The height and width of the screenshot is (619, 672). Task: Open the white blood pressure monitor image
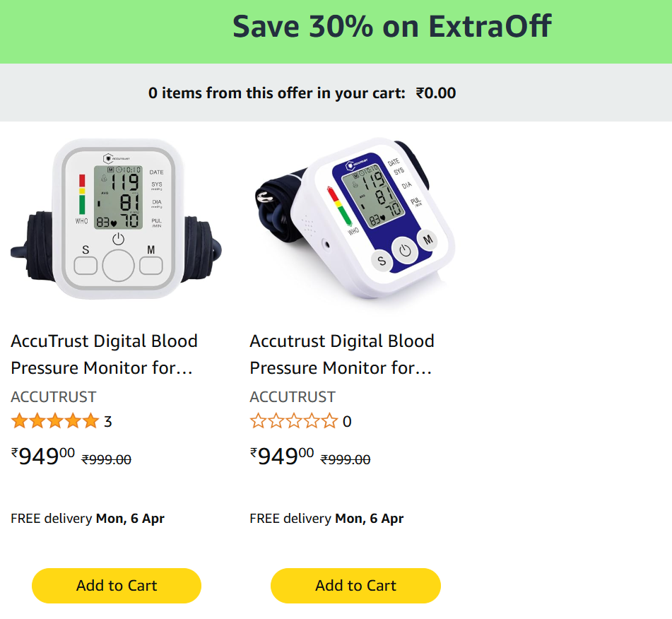(x=117, y=219)
